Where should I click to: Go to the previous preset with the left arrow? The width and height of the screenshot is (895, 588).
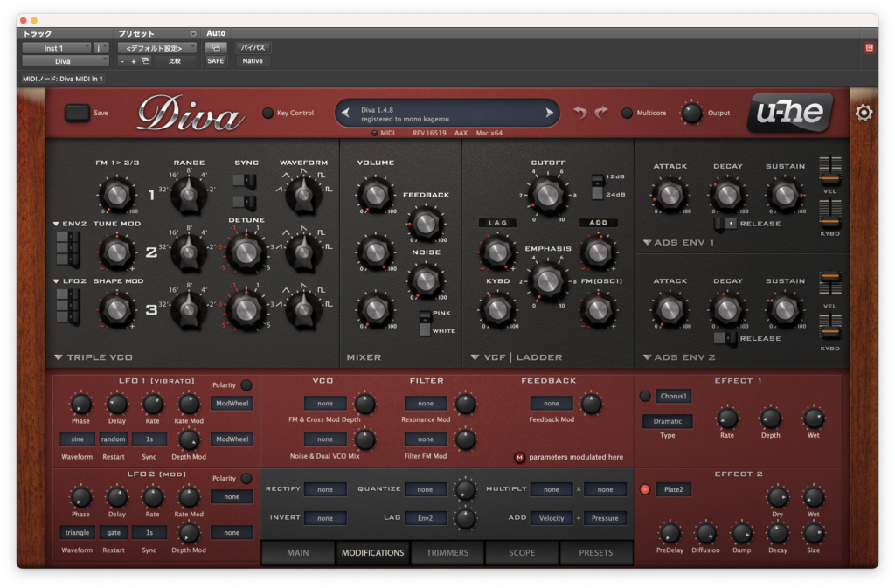click(345, 113)
